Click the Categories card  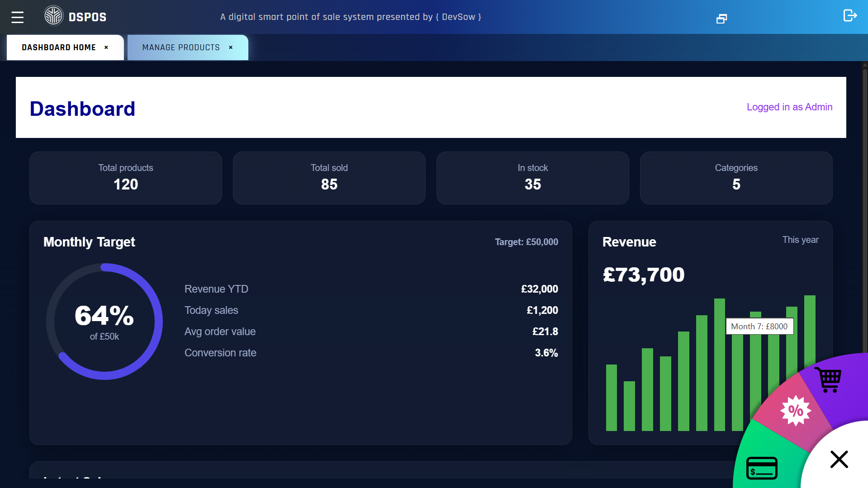tap(736, 178)
